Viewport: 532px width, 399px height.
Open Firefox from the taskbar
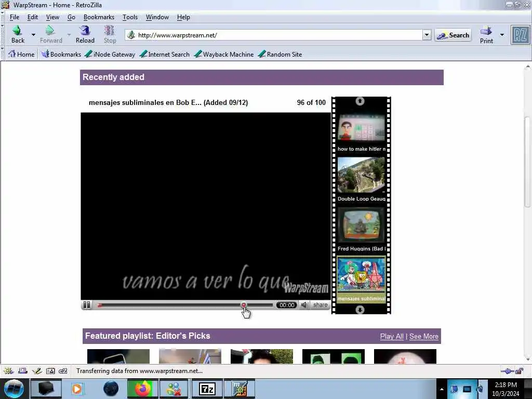click(x=143, y=389)
